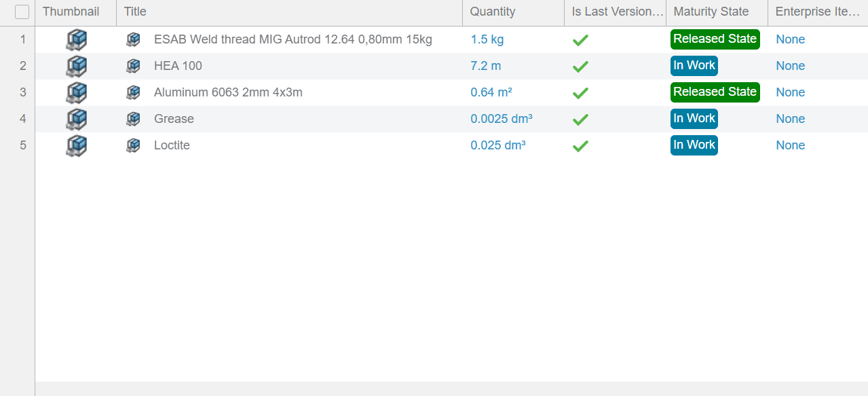This screenshot has height=400, width=868.
Task: Click the None enterprise item link for Grease
Action: 790,119
